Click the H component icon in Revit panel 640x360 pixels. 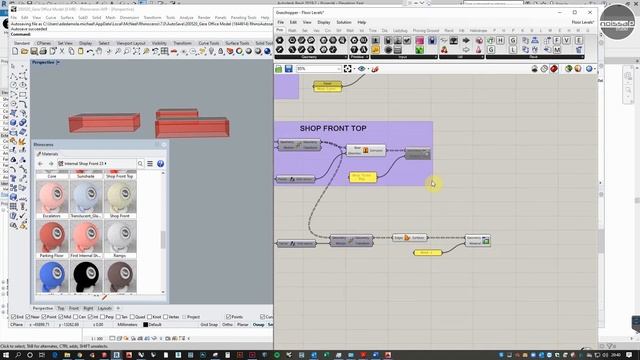point(500,40)
